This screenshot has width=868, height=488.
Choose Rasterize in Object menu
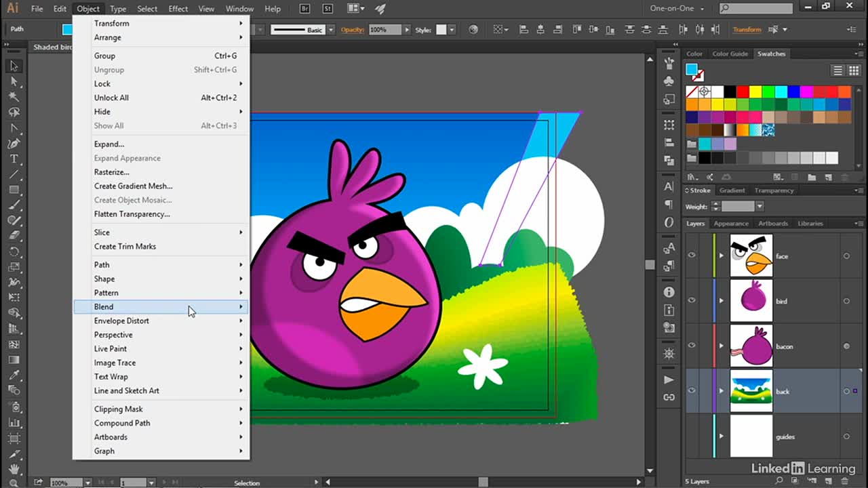161,172
